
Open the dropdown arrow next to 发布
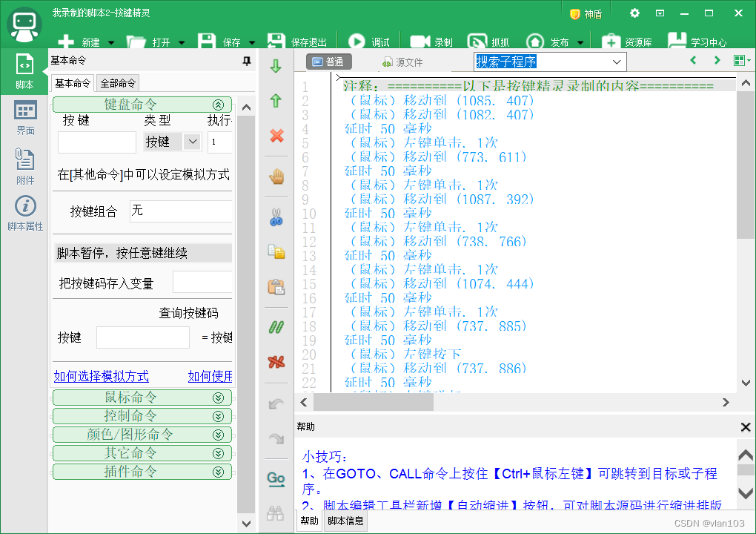point(580,42)
